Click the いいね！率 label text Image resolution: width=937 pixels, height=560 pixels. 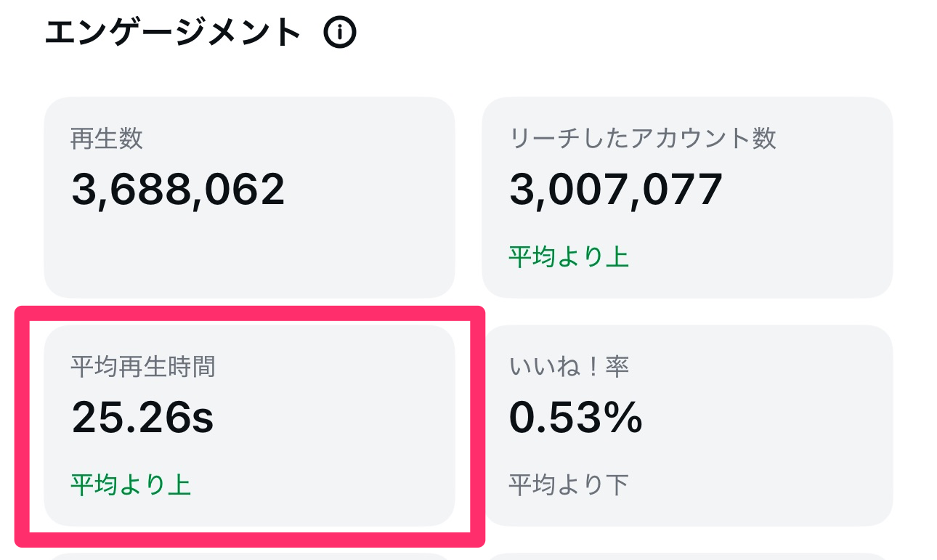click(x=568, y=367)
